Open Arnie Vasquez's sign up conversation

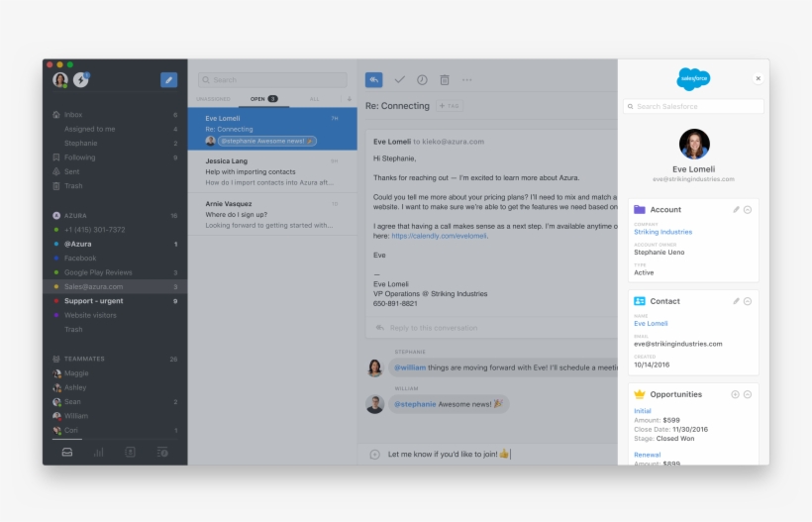272,214
